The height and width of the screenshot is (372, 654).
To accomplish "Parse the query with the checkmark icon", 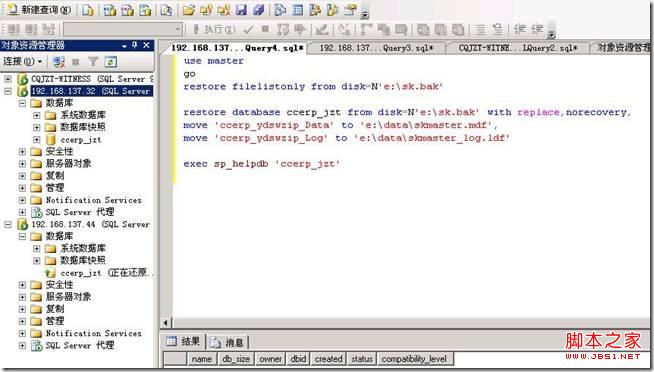I will pyautogui.click(x=248, y=29).
